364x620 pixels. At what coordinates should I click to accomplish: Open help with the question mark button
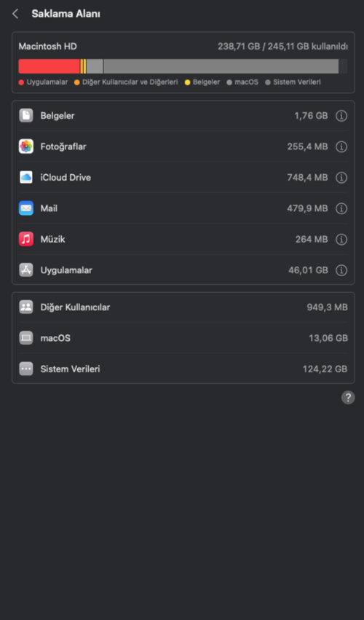(348, 397)
